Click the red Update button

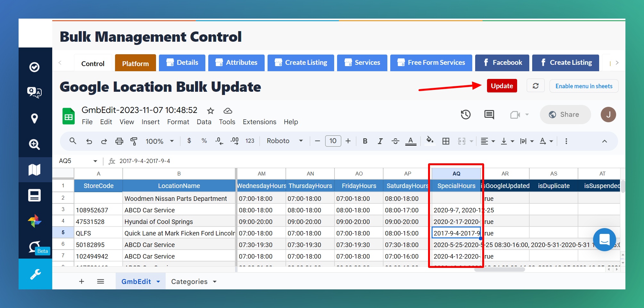coord(502,86)
